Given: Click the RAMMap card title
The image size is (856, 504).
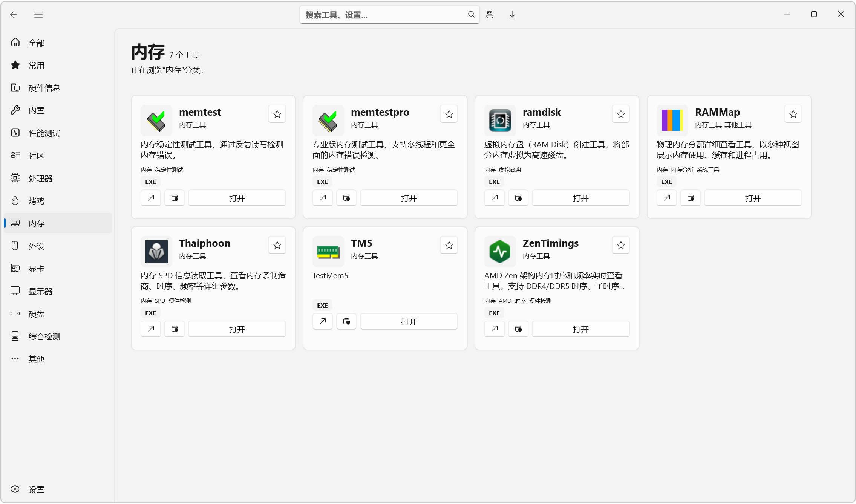Looking at the screenshot, I should click(717, 112).
